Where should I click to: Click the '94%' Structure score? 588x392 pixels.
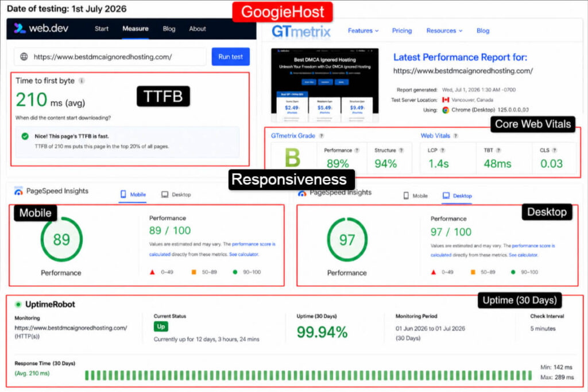click(x=385, y=164)
